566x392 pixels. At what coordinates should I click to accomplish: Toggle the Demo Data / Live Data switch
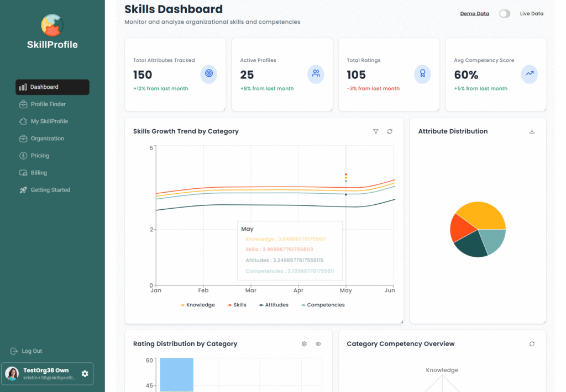pos(504,14)
